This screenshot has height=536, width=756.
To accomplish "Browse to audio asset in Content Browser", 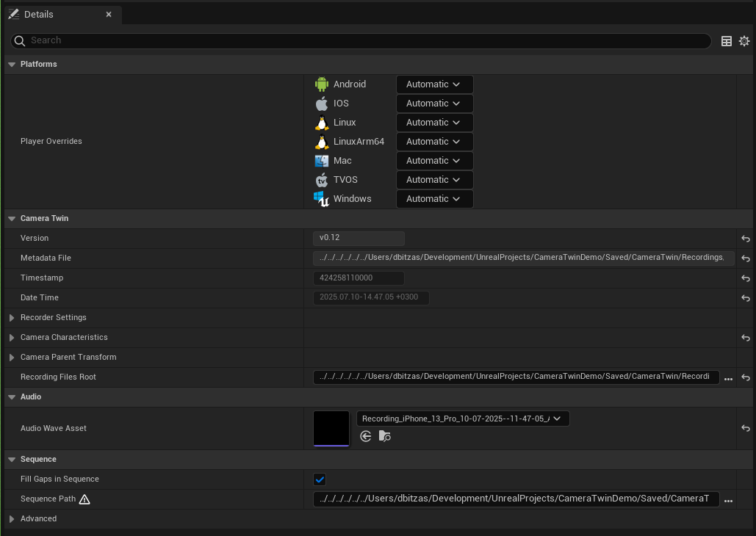I will pos(385,436).
